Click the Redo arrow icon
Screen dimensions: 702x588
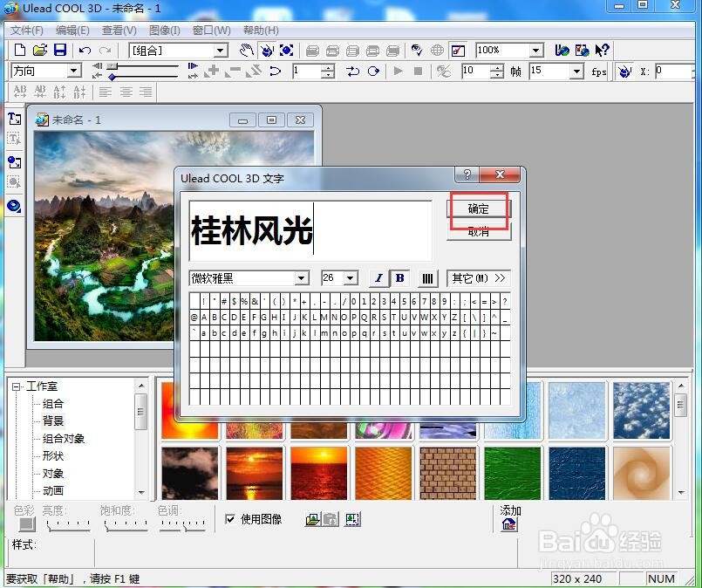(x=106, y=50)
